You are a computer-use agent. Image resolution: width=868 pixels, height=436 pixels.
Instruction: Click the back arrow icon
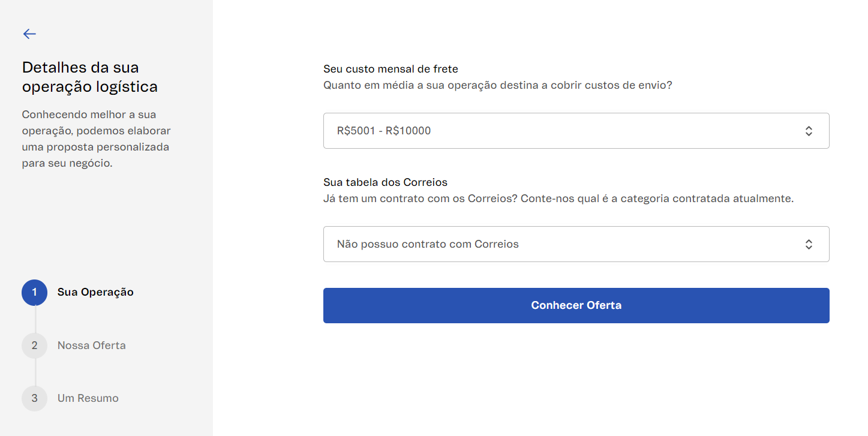click(x=29, y=34)
